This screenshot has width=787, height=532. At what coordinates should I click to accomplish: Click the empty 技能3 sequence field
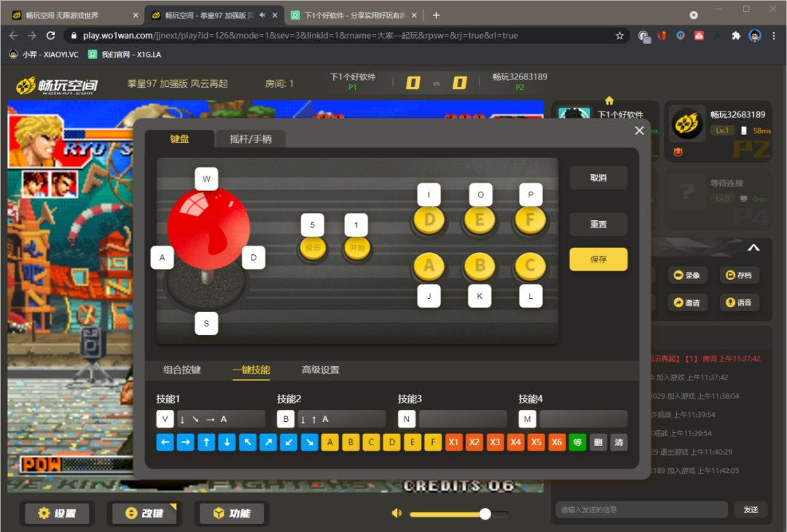(x=463, y=419)
